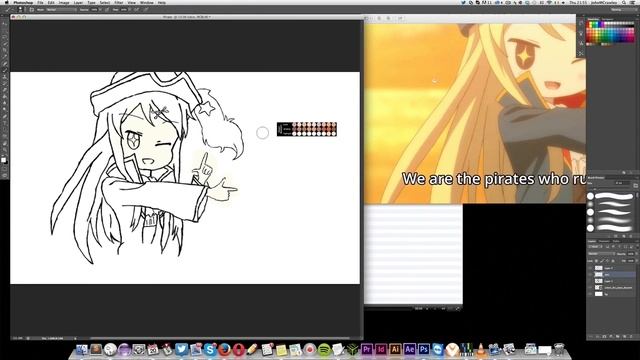Viewport: 640px width, 360px height.
Task: Open After Effects from the dock
Action: click(x=409, y=349)
